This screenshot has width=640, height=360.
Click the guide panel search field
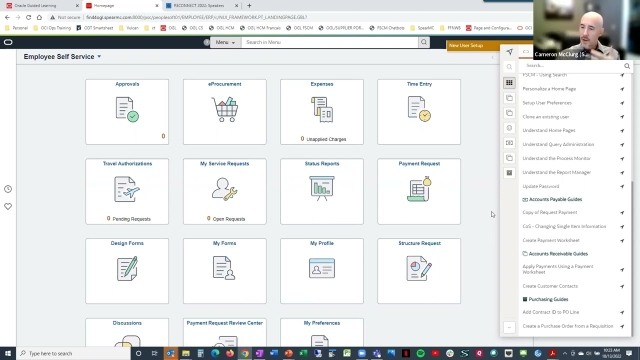click(573, 66)
